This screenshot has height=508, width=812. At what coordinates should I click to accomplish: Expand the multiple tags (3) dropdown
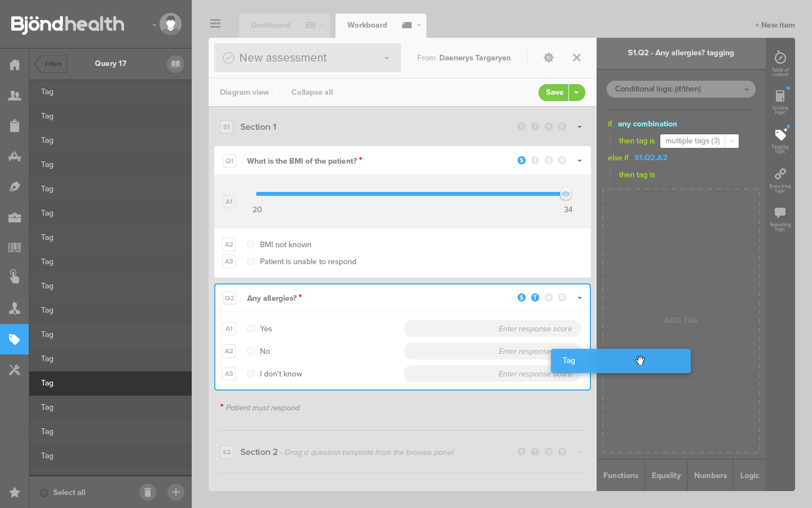[731, 141]
